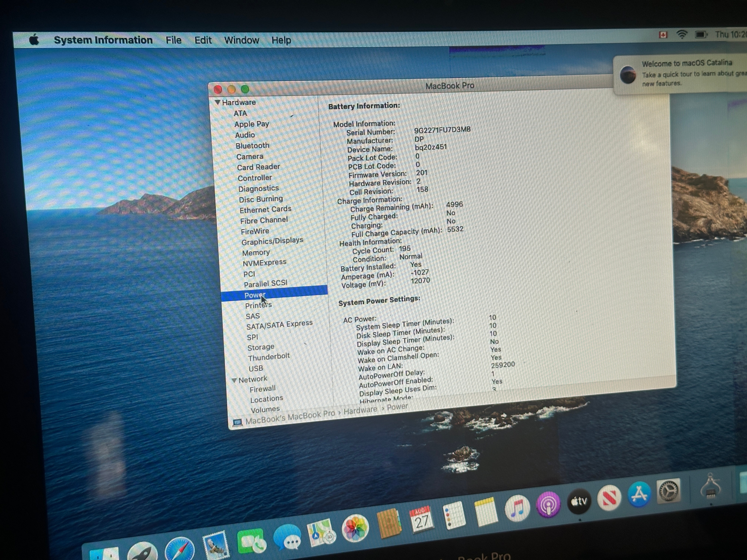Open Launchpad rocket icon in Dock
The image size is (747, 560).
[143, 552]
